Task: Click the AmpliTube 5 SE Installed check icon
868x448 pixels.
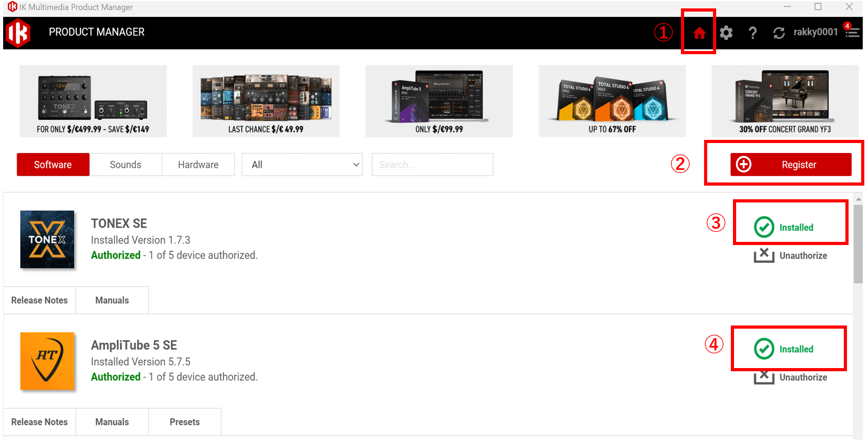Action: [764, 349]
